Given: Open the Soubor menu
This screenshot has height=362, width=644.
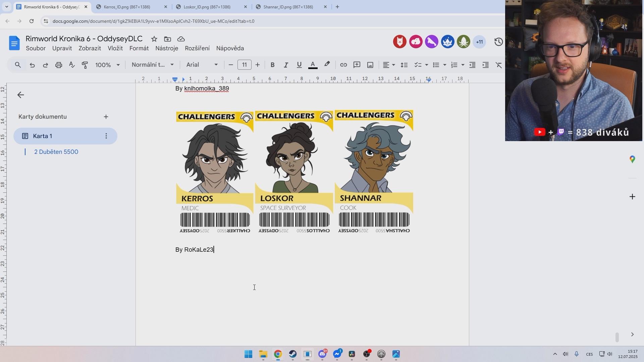Looking at the screenshot, I should 36,48.
